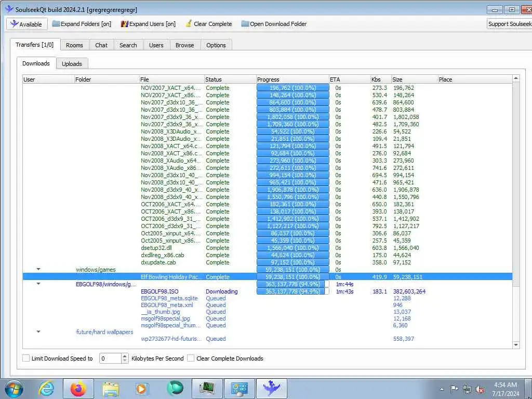Switch to the Uploads sub-tab
The height and width of the screenshot is (399, 532).
(72, 64)
